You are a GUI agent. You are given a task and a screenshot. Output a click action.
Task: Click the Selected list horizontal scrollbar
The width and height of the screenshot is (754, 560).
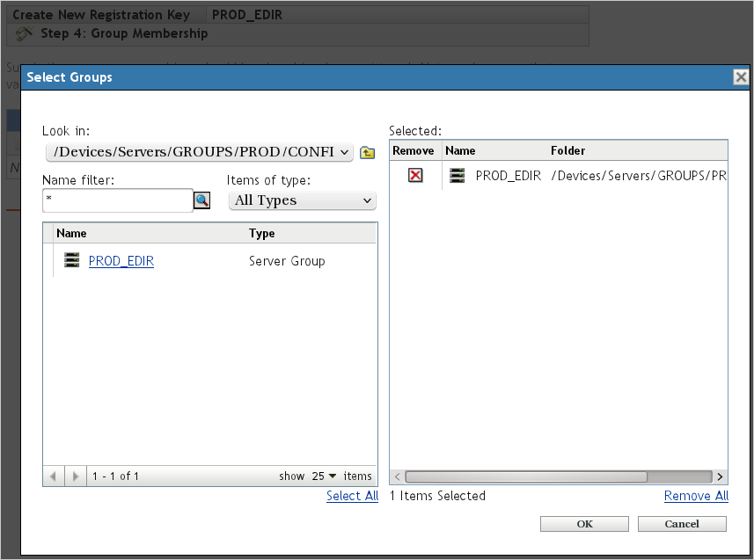point(526,476)
